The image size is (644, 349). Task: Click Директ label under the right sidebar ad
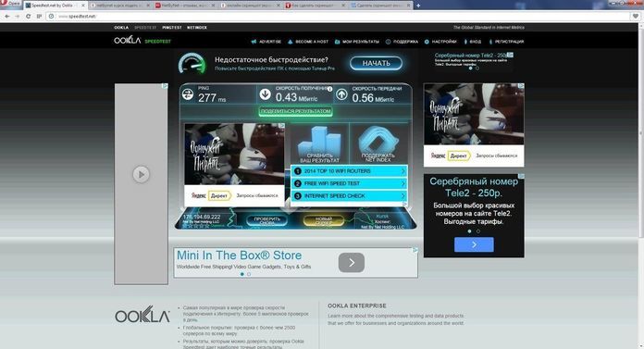click(459, 156)
